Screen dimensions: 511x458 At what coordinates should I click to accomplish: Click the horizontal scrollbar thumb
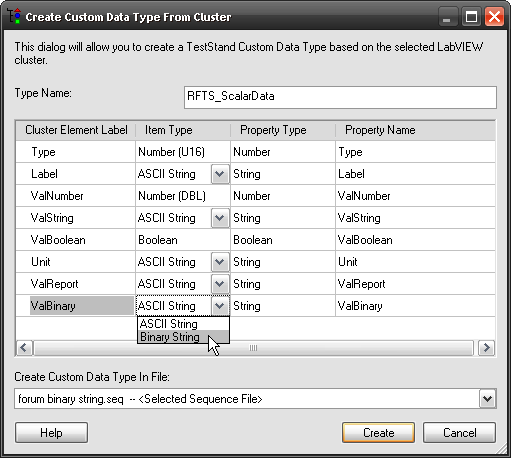click(253, 348)
